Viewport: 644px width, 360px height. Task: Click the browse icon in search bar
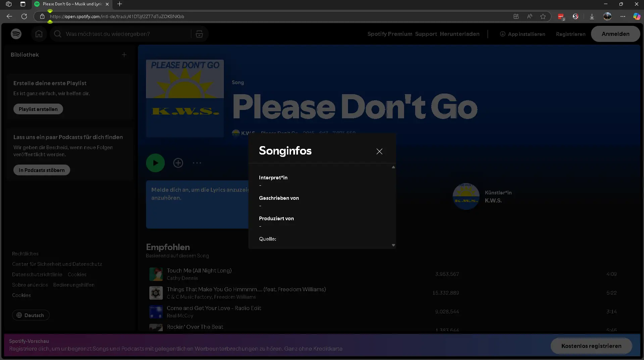coord(199,34)
